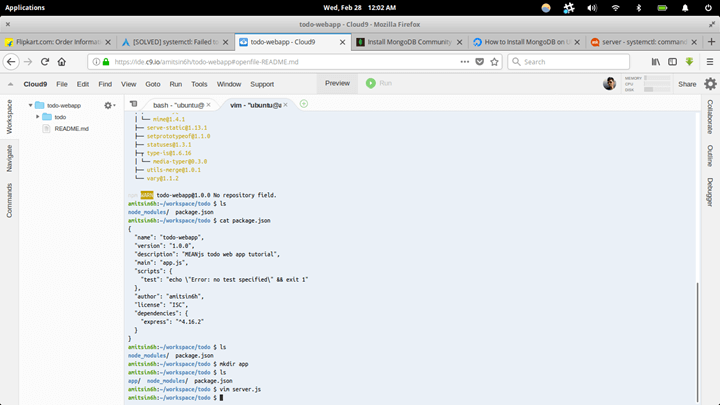Click the Share button

pyautogui.click(x=687, y=84)
